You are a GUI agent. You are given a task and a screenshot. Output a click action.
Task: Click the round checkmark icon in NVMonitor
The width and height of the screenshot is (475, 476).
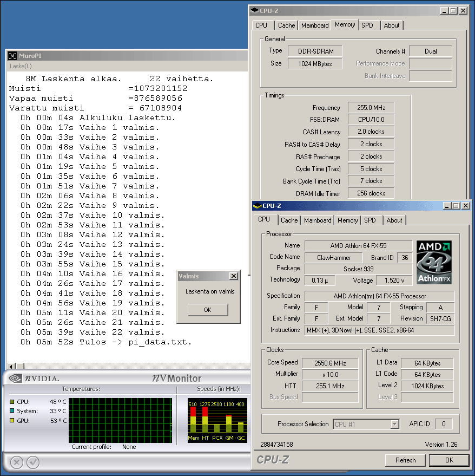pyautogui.click(x=33, y=462)
